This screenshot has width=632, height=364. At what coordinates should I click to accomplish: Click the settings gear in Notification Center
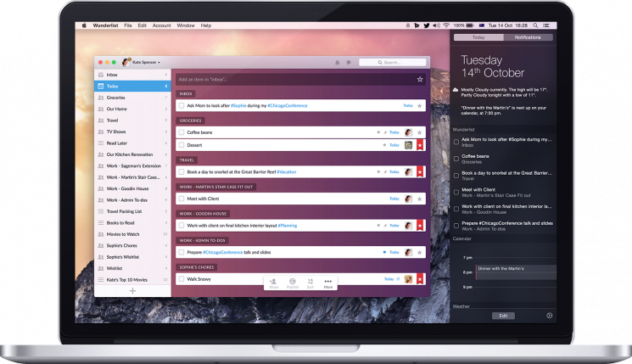(x=550, y=316)
